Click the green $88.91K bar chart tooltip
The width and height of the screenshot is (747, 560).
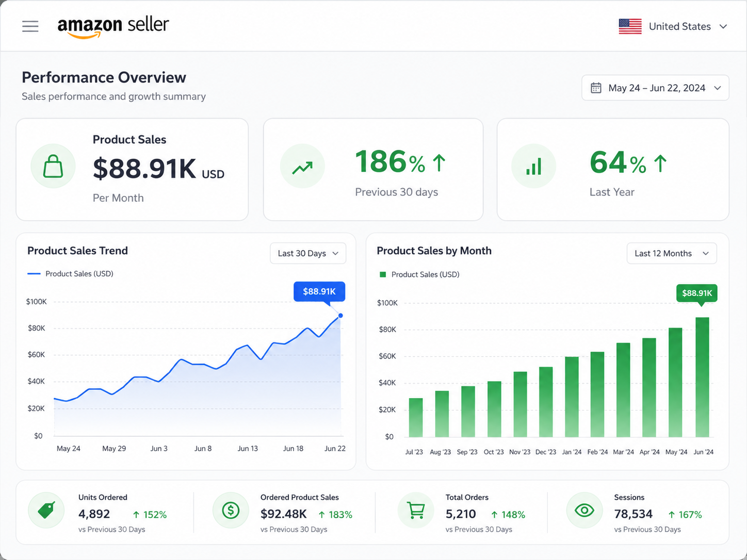click(697, 293)
